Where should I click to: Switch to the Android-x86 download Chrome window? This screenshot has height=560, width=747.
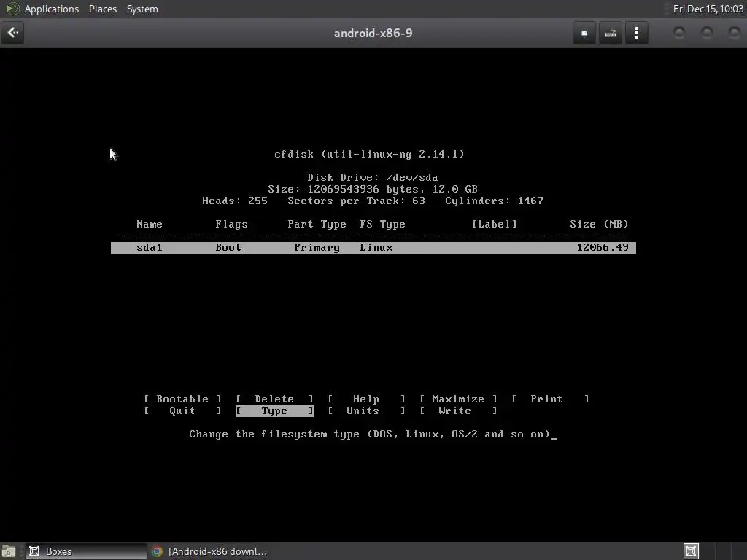(x=209, y=551)
